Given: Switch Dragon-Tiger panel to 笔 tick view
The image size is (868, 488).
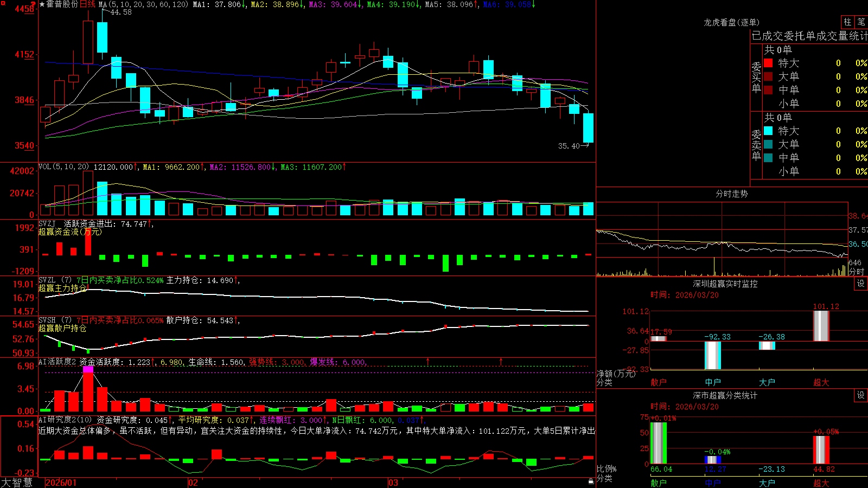Looking at the screenshot, I should point(861,22).
